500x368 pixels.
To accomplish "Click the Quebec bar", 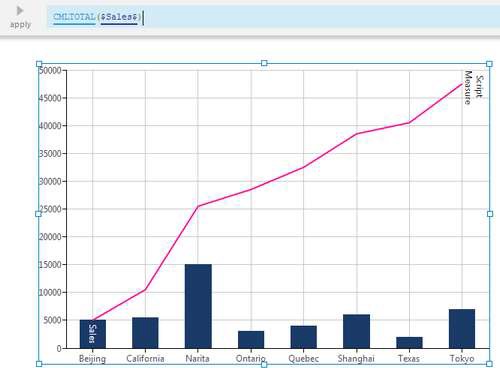I will [304, 337].
